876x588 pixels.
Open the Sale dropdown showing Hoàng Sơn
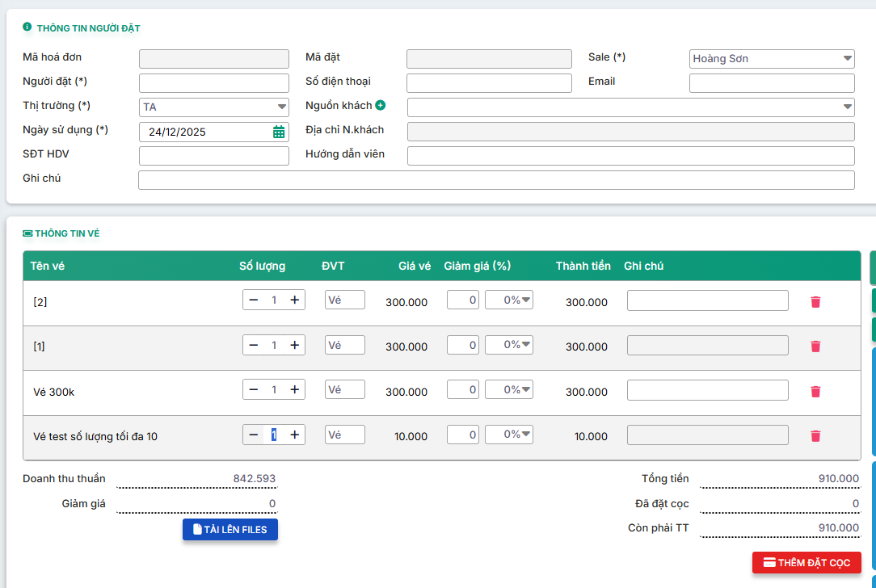pyautogui.click(x=772, y=59)
